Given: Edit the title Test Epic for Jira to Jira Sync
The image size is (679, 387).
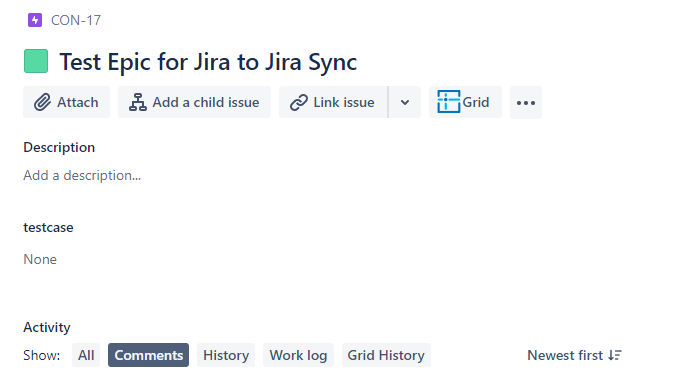Looking at the screenshot, I should pos(208,62).
